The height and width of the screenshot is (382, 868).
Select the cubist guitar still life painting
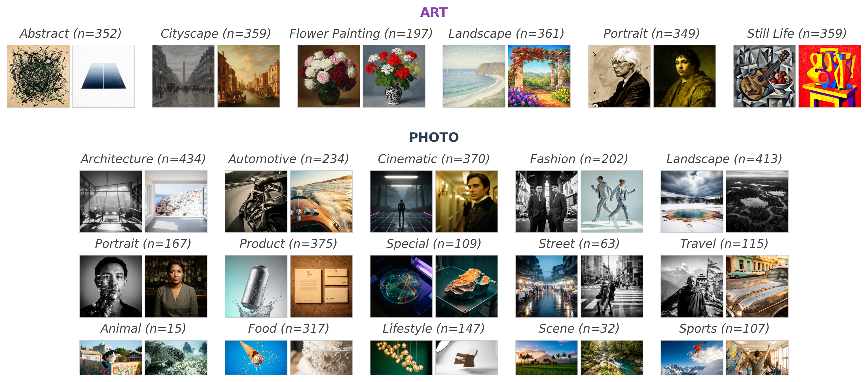coord(764,76)
